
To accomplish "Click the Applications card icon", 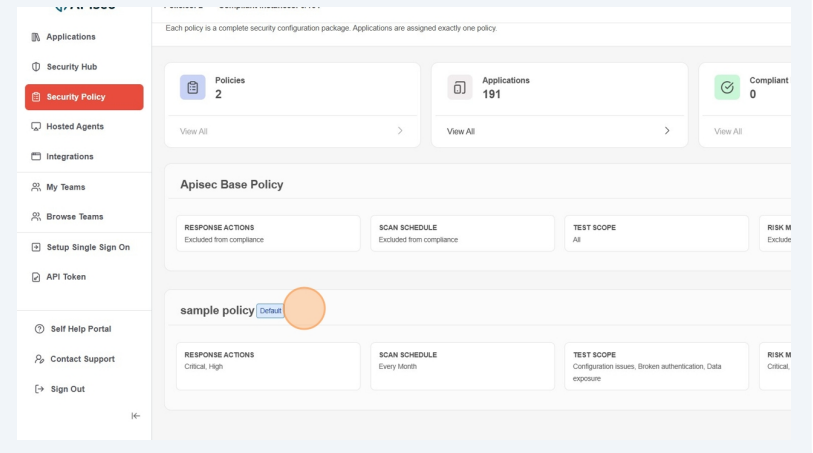I will [x=459, y=88].
